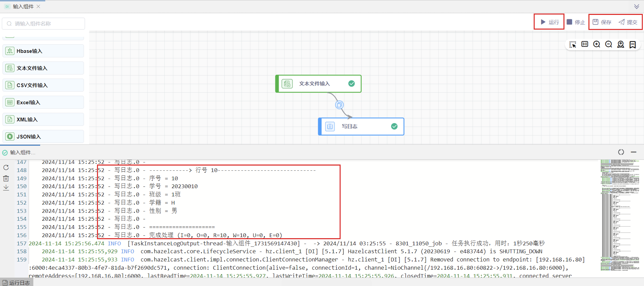Click the zoom out canvas icon
644x286 pixels.
point(609,44)
